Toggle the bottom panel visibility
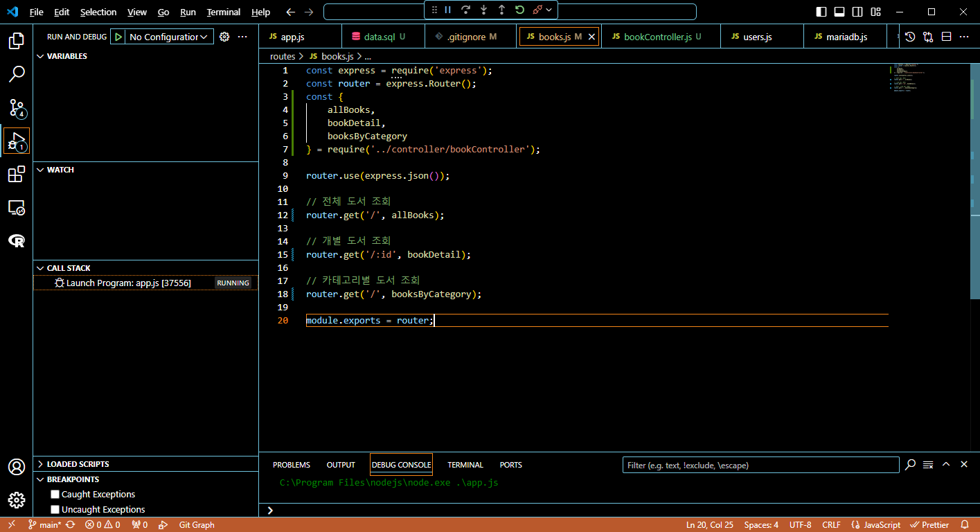 point(839,12)
